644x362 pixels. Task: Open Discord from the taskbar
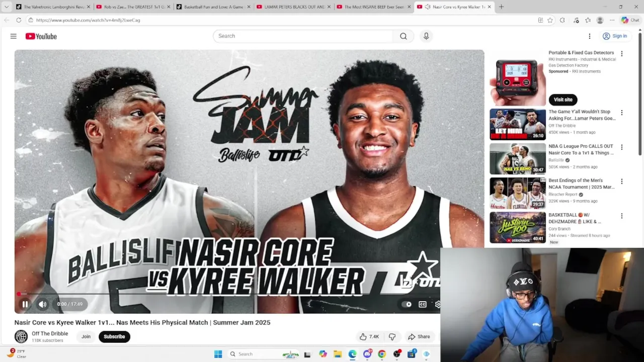(x=367, y=354)
